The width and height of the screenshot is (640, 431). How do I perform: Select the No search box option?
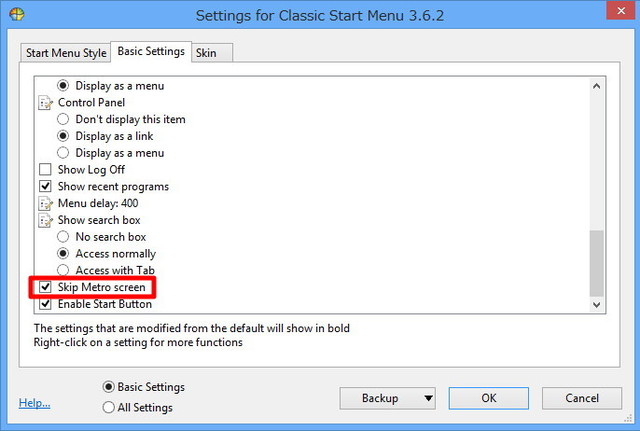[63, 237]
